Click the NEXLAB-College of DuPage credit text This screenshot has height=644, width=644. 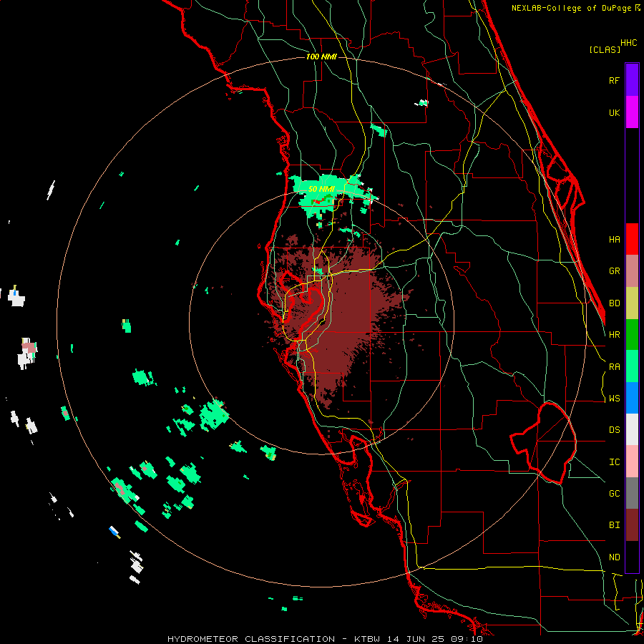tap(575, 8)
